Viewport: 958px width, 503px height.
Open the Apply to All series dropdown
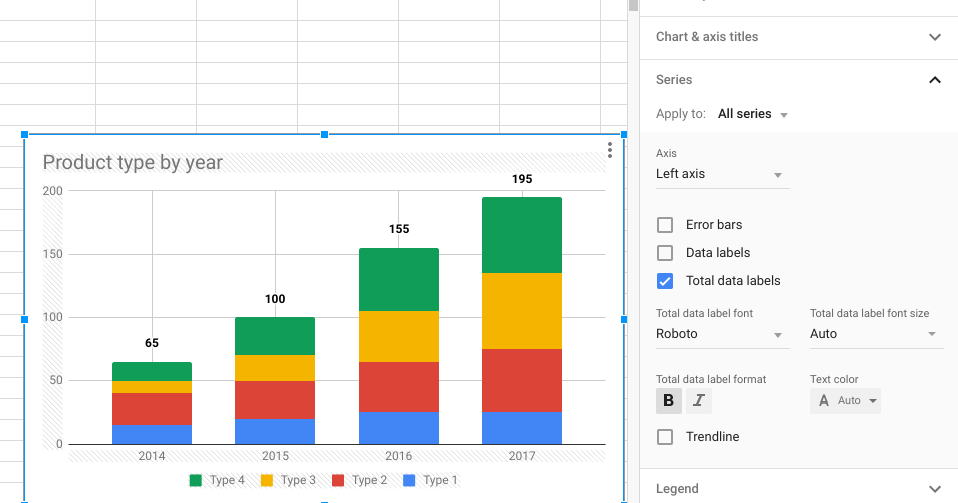tap(753, 114)
